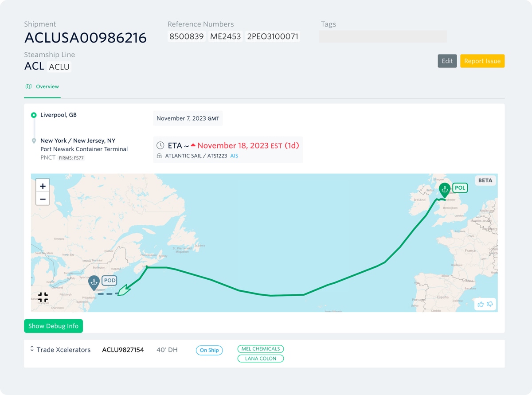Viewport: 532px width, 395px height.
Task: Give the map route a thumbs down
Action: coord(489,305)
